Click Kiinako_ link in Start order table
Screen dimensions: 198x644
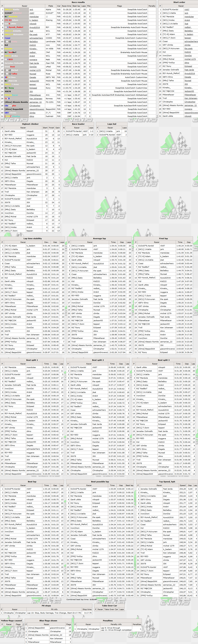188,87
